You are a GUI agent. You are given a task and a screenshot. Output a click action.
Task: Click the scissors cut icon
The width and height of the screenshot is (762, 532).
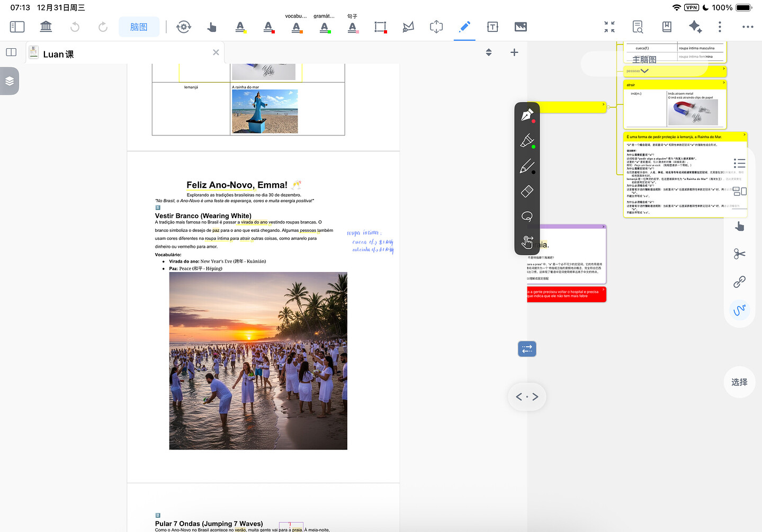coord(739,254)
